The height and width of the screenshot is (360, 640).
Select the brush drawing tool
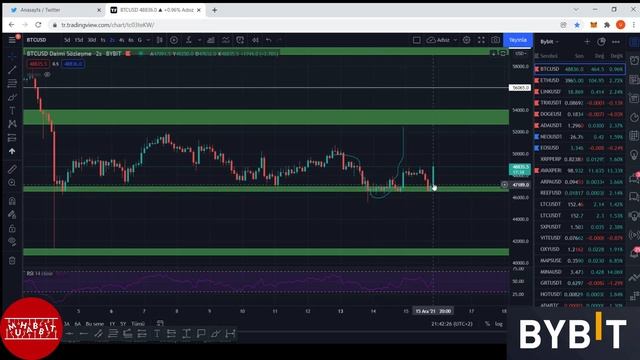[12, 97]
